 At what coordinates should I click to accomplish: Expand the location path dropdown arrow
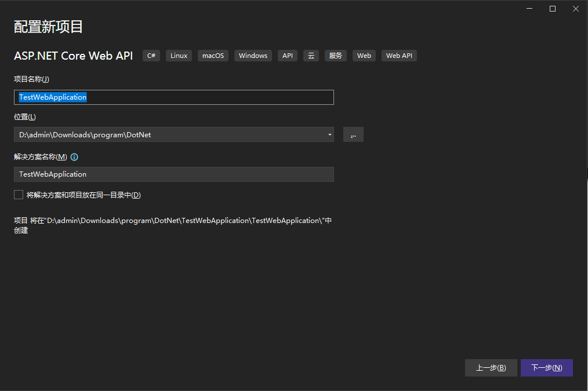coord(329,134)
